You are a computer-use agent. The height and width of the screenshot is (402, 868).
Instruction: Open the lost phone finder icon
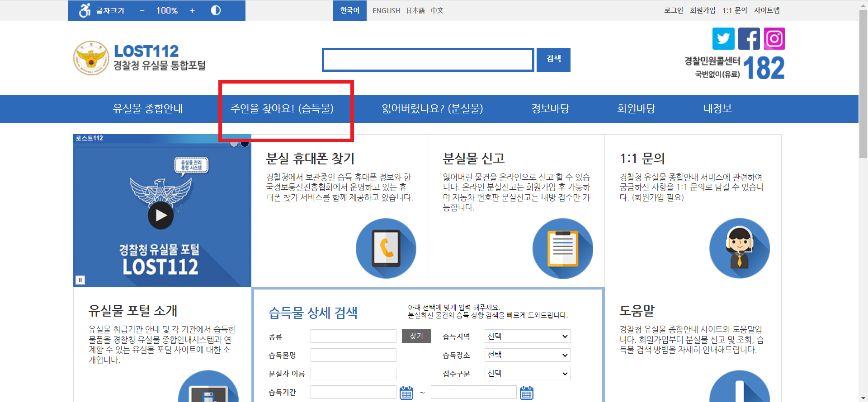[x=386, y=248]
